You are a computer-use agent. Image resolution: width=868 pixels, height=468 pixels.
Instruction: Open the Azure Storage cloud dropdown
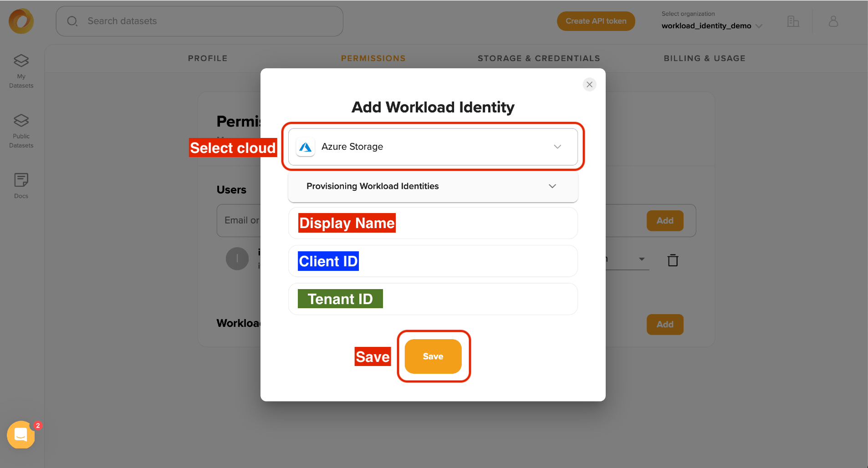pyautogui.click(x=433, y=147)
